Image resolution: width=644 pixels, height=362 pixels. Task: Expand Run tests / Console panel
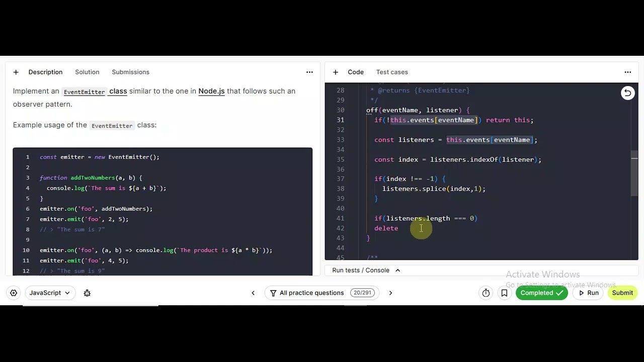pos(366,270)
